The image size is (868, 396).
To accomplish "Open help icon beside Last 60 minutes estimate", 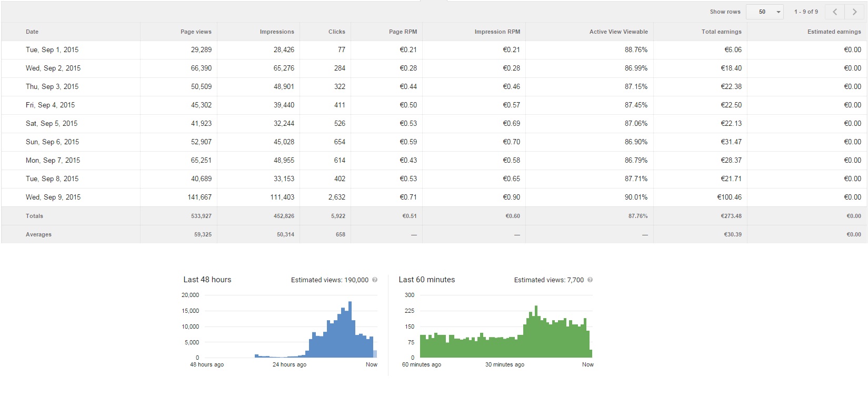I will [x=590, y=280].
